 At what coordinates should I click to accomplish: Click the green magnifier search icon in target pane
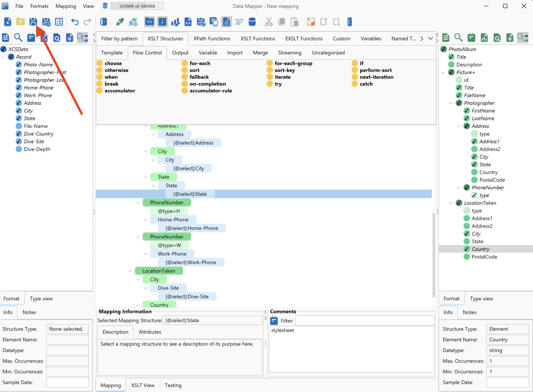click(458, 38)
